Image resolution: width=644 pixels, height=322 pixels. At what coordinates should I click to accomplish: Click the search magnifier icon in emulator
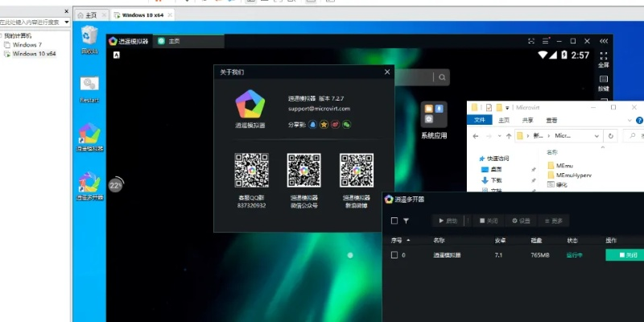(441, 77)
